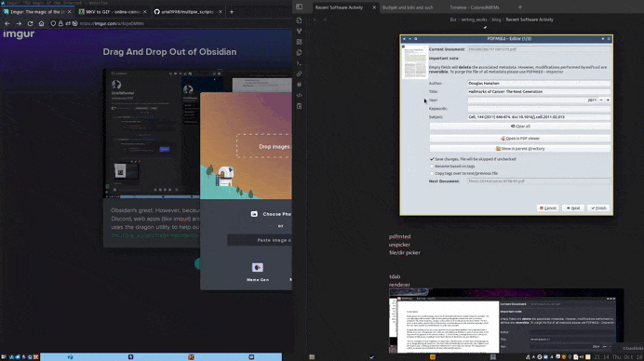Navigate back arrow in Obsidian note header
644x361 pixels.
(x=315, y=20)
